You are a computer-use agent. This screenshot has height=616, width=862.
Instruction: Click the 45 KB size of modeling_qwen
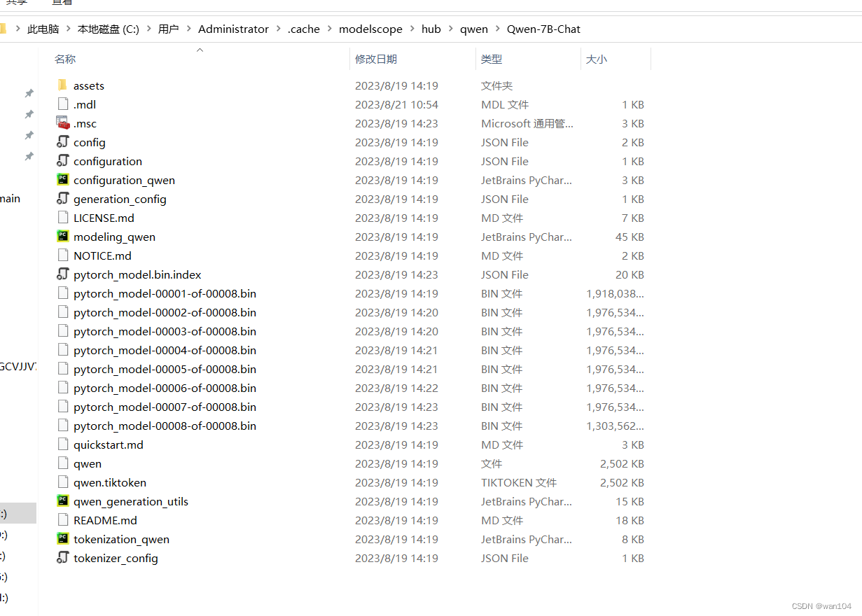click(x=630, y=237)
